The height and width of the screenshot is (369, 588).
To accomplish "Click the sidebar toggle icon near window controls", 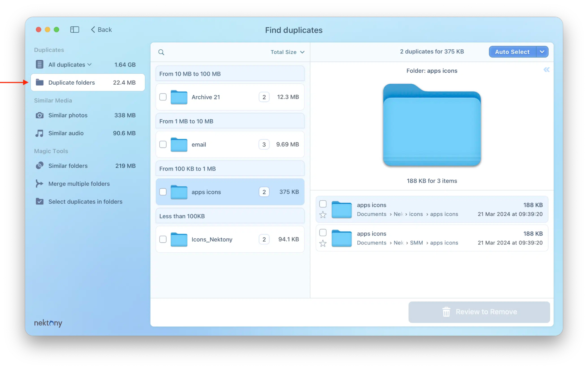I will pyautogui.click(x=74, y=29).
